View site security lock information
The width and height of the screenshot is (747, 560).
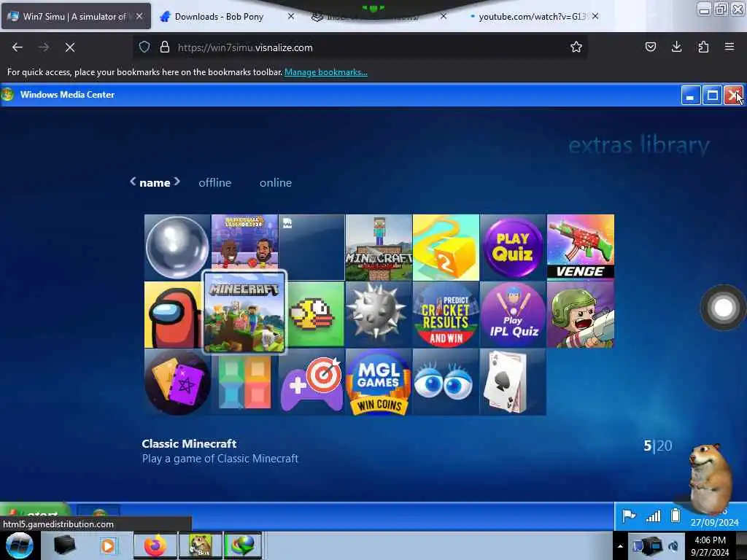pyautogui.click(x=165, y=47)
